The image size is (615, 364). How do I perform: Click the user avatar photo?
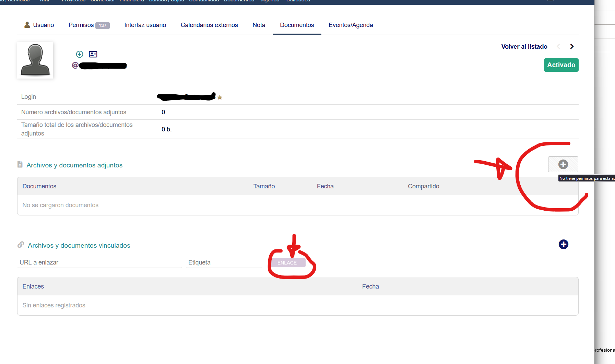(35, 60)
